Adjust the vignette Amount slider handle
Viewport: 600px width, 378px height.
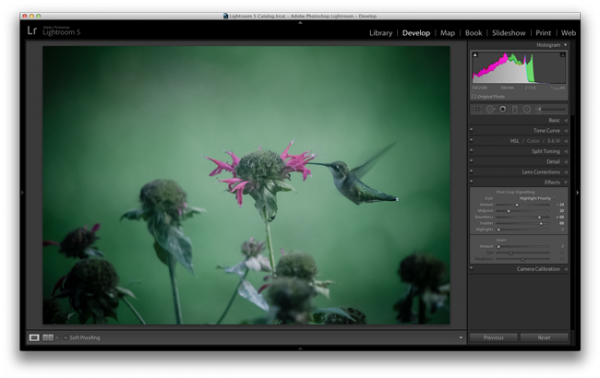[517, 205]
